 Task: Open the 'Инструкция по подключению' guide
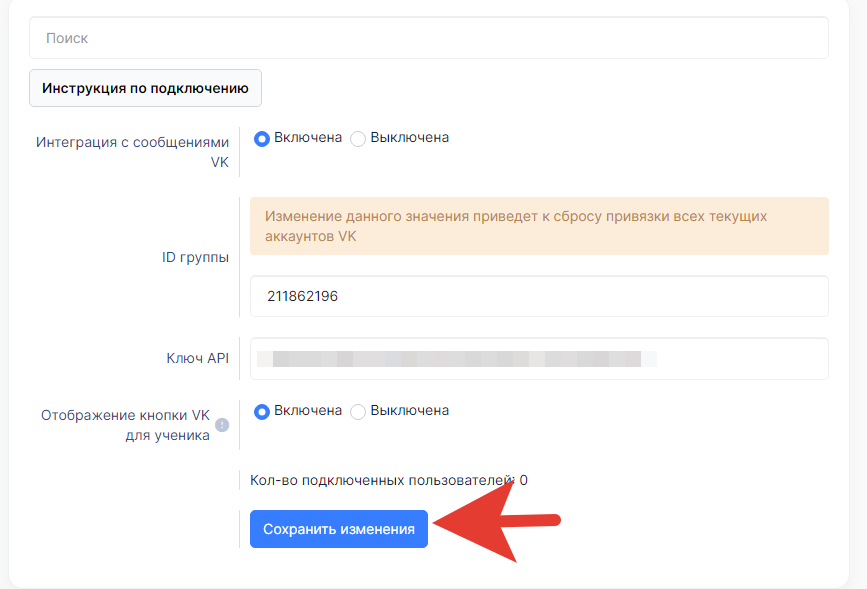click(145, 88)
